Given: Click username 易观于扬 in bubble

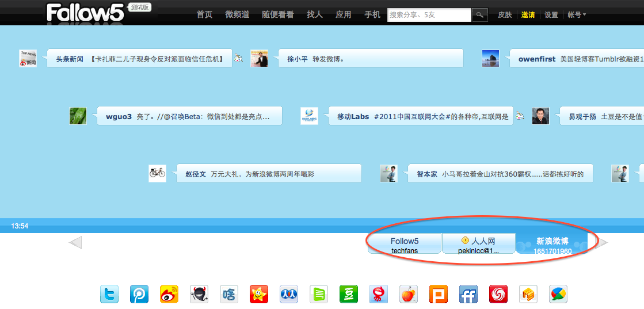Looking at the screenshot, I should (582, 117).
